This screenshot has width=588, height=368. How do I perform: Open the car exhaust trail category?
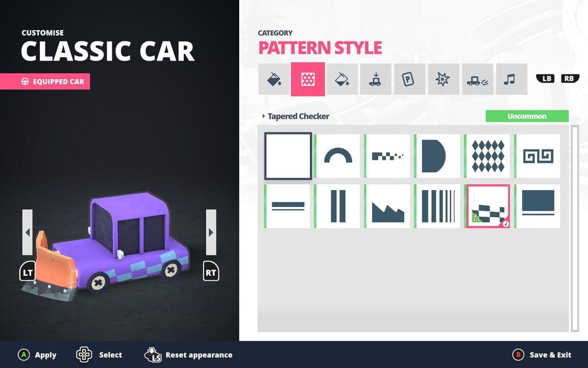477,79
